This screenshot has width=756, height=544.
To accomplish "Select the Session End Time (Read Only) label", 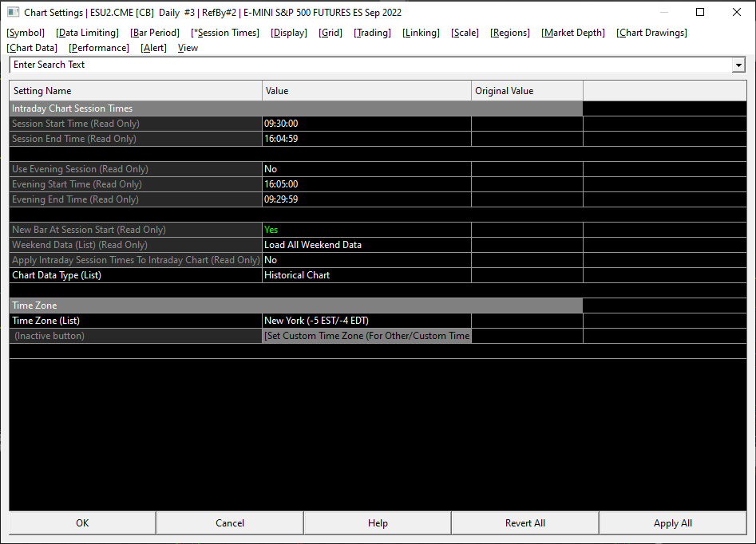I will (x=136, y=139).
